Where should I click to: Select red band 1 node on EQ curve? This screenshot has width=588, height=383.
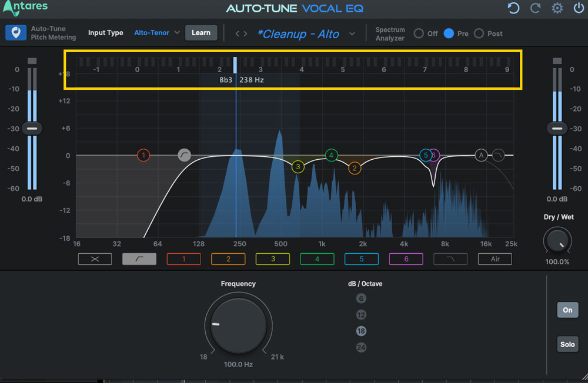point(143,155)
